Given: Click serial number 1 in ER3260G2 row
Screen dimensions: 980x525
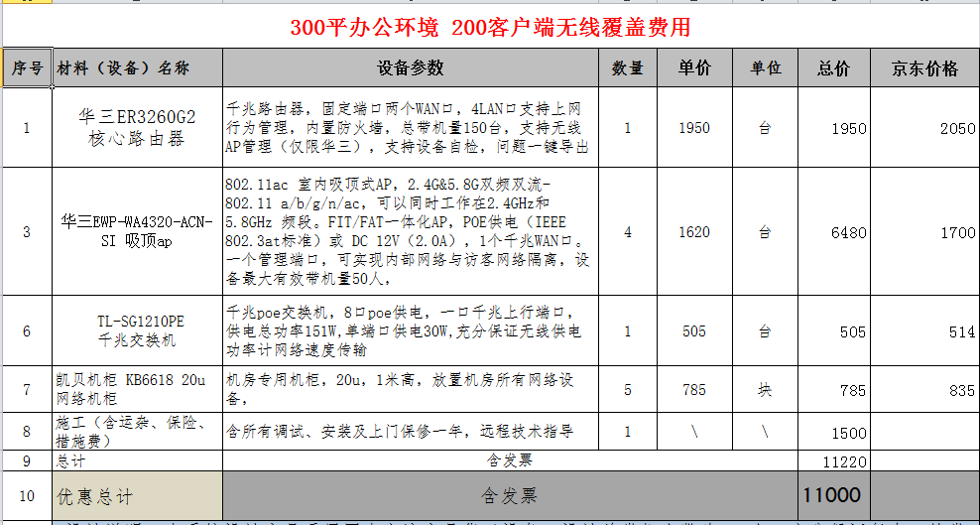Looking at the screenshot, I should coord(27,127).
